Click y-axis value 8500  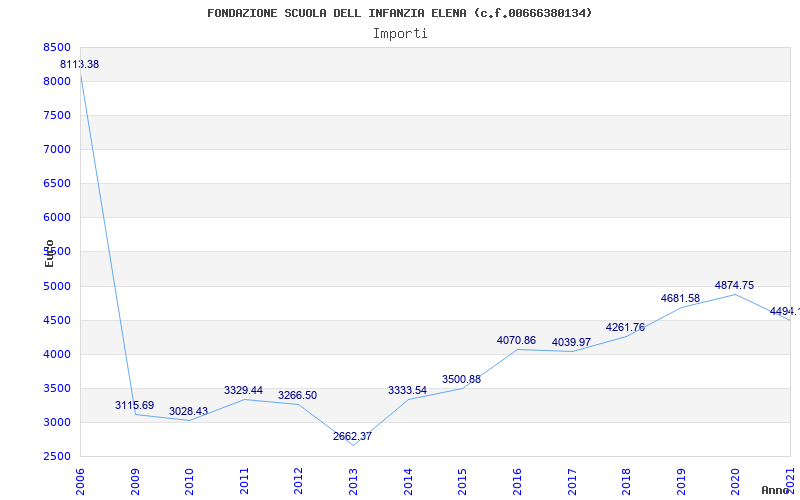pyautogui.click(x=55, y=47)
